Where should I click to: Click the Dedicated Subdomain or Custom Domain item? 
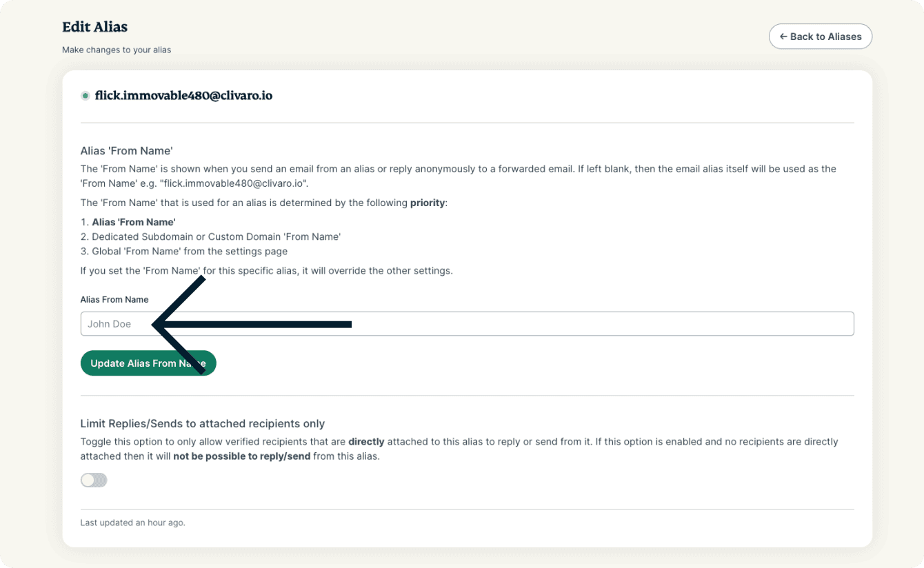pos(216,236)
